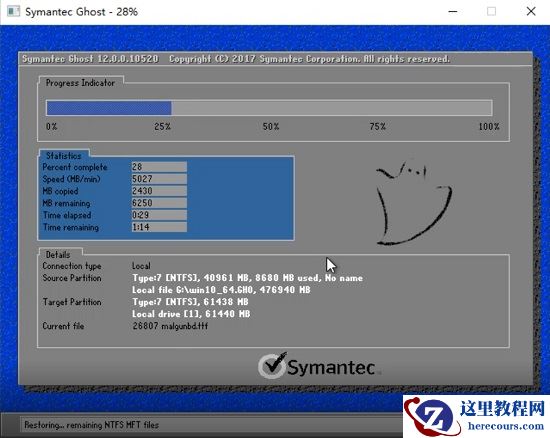Click the Target Partition label
The image size is (550, 438).
[72, 302]
